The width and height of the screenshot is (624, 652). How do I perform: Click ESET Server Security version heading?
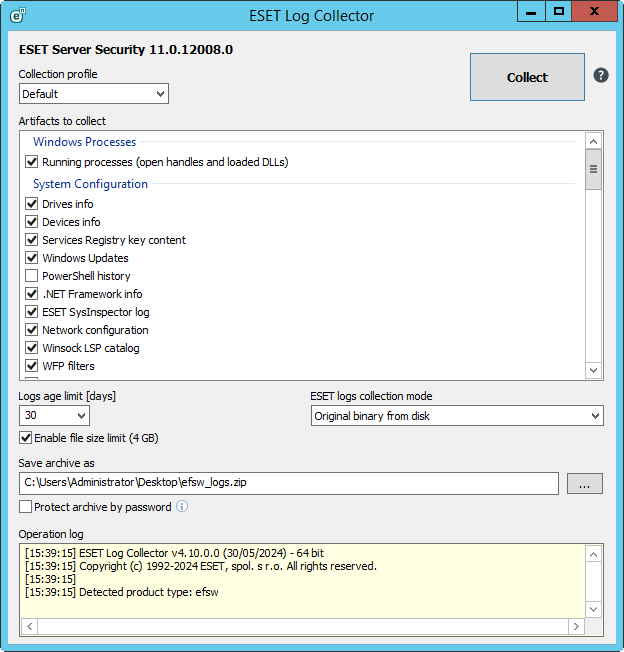coord(126,49)
